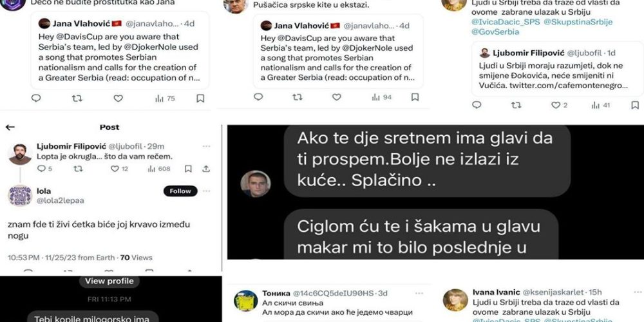This screenshot has height=322, width=644.
Task: Like Ljubomir Filipović's 'Lopta je okrugla' tweet
Action: coord(115,168)
